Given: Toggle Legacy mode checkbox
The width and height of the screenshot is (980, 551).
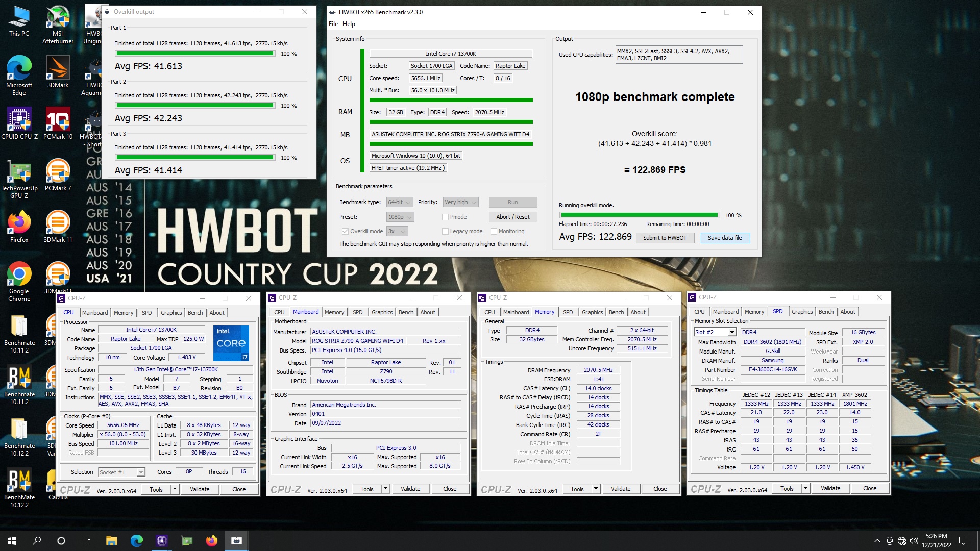Looking at the screenshot, I should 445,231.
